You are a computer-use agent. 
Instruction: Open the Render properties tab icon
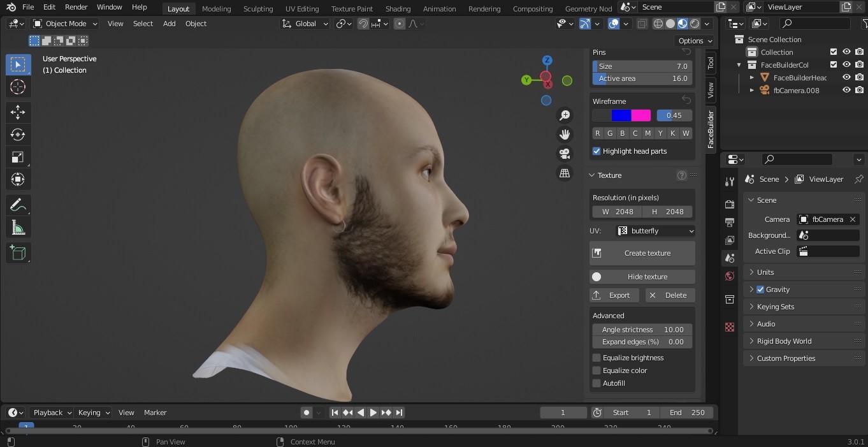click(x=730, y=204)
